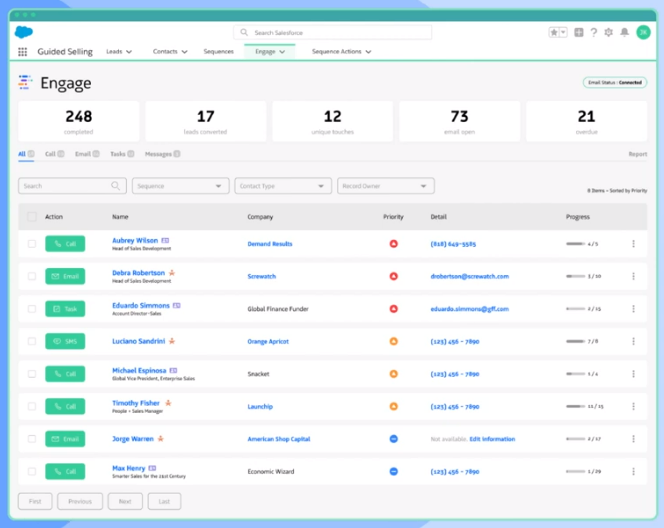Click the card icon beside Max Henry
Screen dimensions: 664x528
(x=152, y=468)
